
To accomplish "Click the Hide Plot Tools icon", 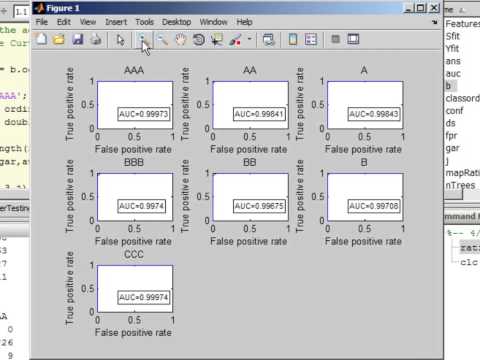I will [335, 39].
